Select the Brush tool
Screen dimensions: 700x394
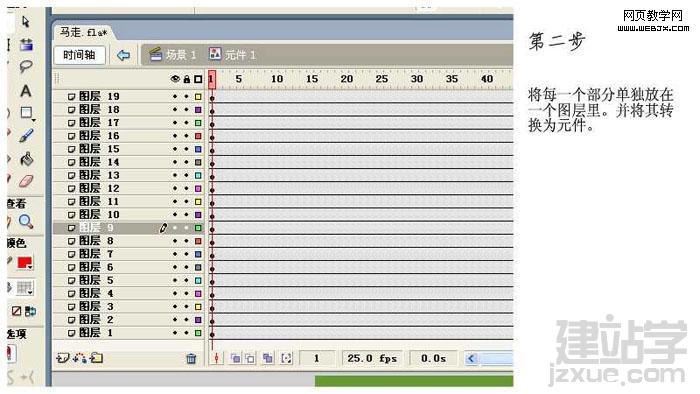(x=26, y=135)
